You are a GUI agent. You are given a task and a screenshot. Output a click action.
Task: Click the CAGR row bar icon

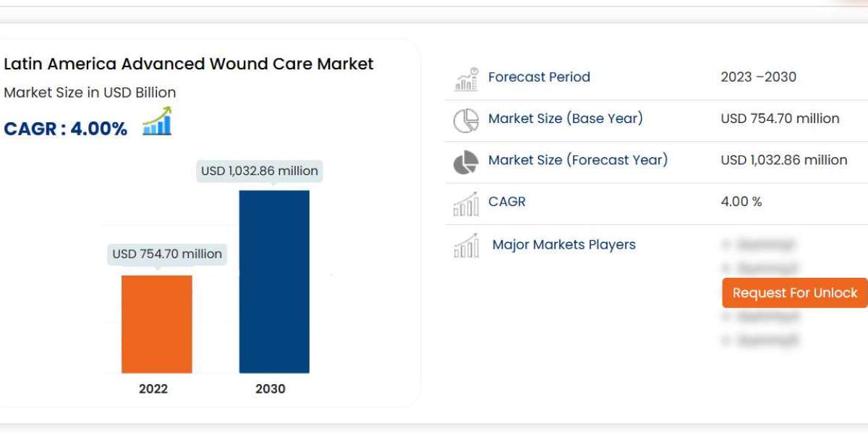tap(466, 203)
